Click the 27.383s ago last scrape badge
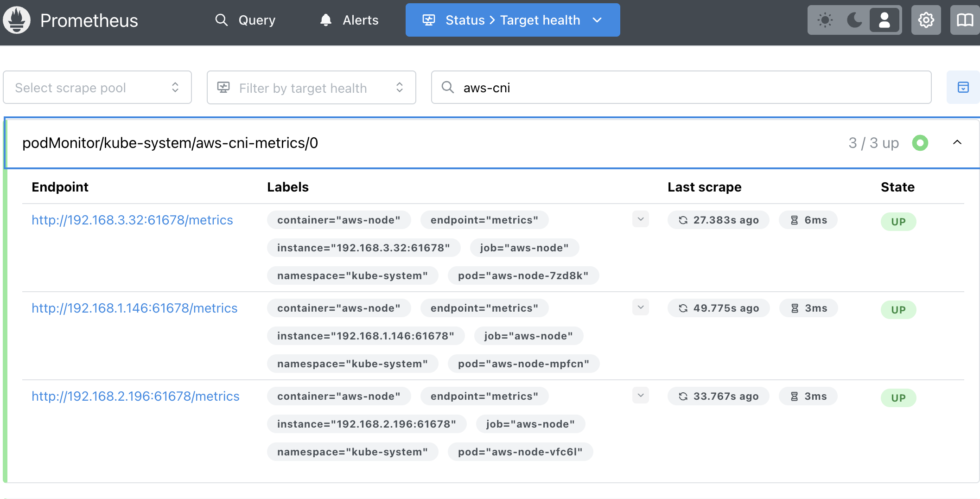 coord(718,220)
